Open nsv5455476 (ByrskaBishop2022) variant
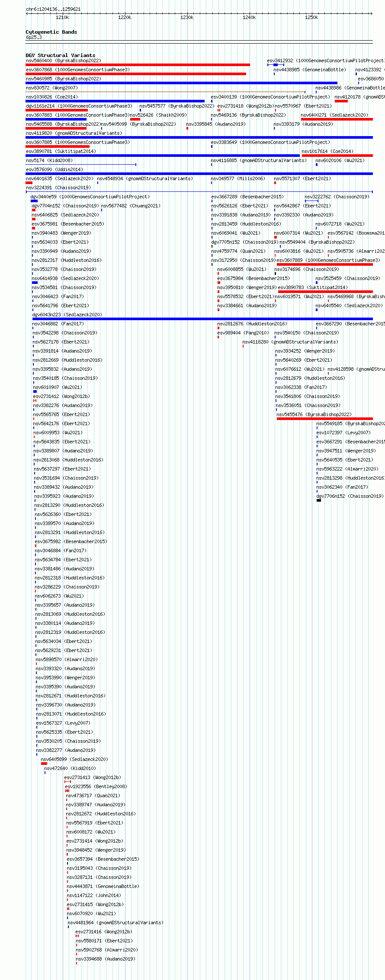 314,414
